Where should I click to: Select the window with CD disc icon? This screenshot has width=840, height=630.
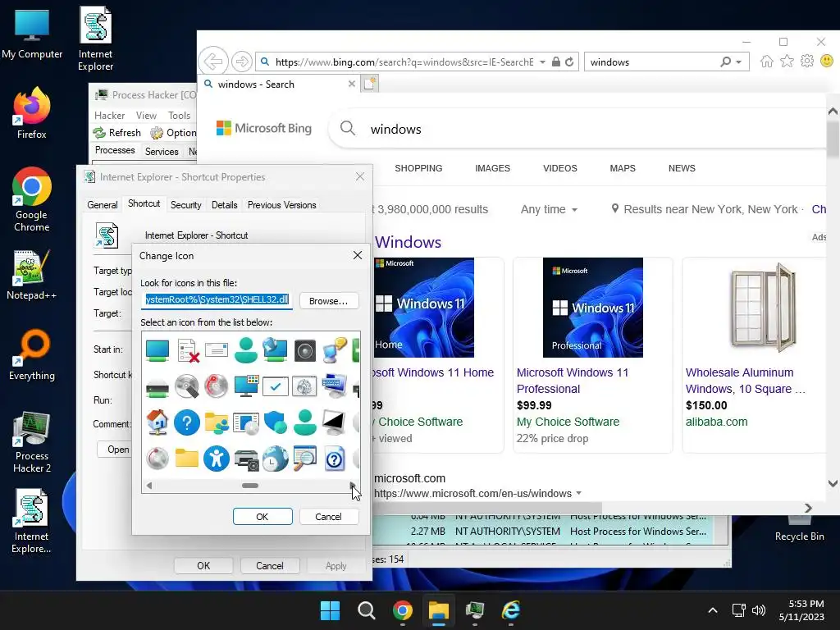(x=246, y=422)
